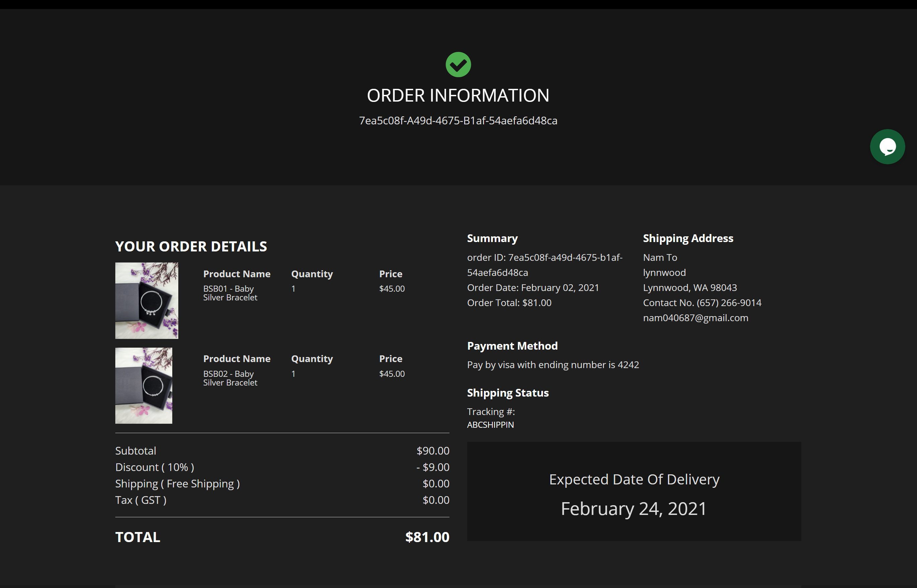Open the BSB02 bracelet product thumbnail
This screenshot has width=917, height=588.
pos(143,385)
